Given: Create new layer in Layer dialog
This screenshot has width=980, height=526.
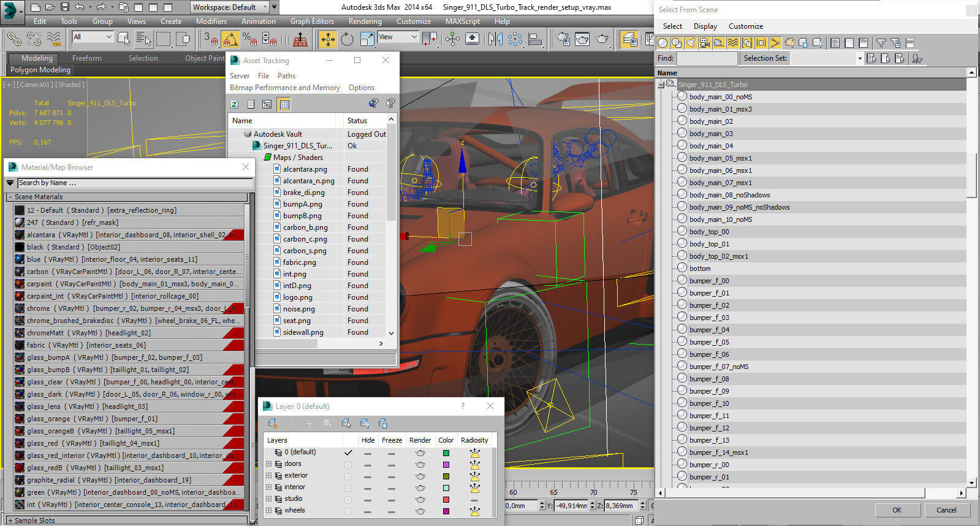Looking at the screenshot, I should point(272,424).
